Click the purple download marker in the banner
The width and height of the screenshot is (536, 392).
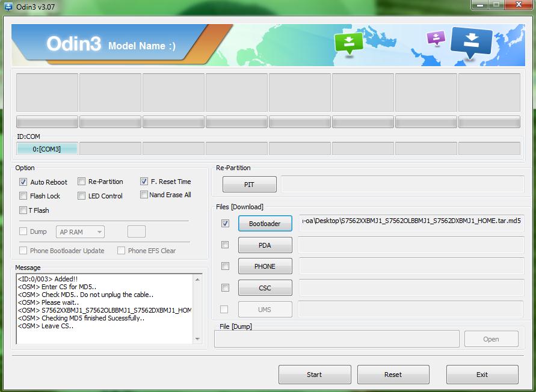tap(436, 38)
